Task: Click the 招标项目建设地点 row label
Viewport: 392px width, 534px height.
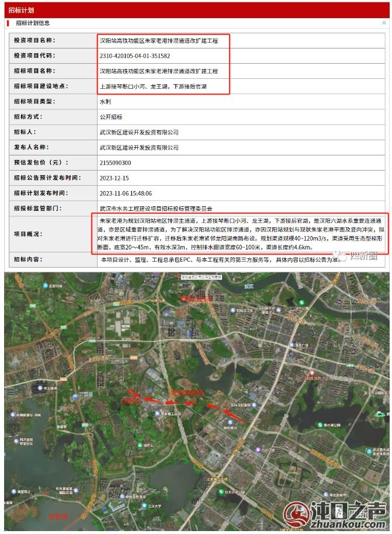Action: 41,86
